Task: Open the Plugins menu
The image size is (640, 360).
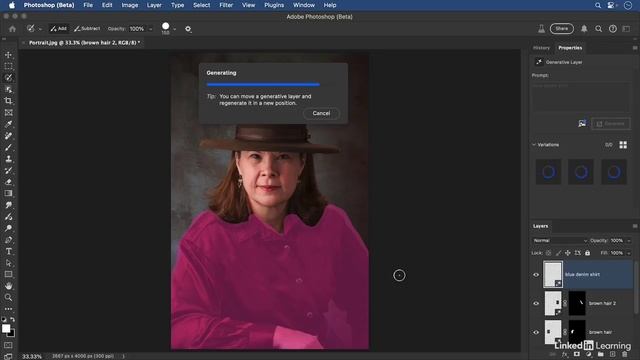Action: coord(274,5)
